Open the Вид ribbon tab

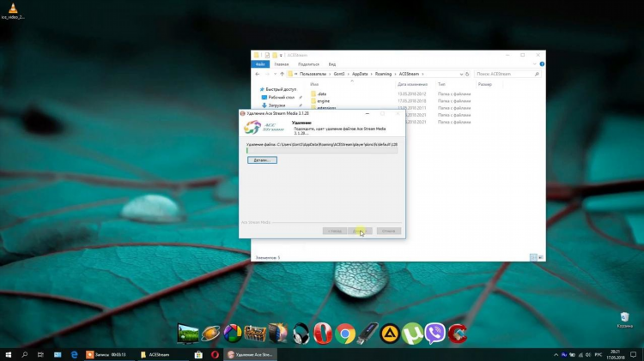[x=331, y=64]
